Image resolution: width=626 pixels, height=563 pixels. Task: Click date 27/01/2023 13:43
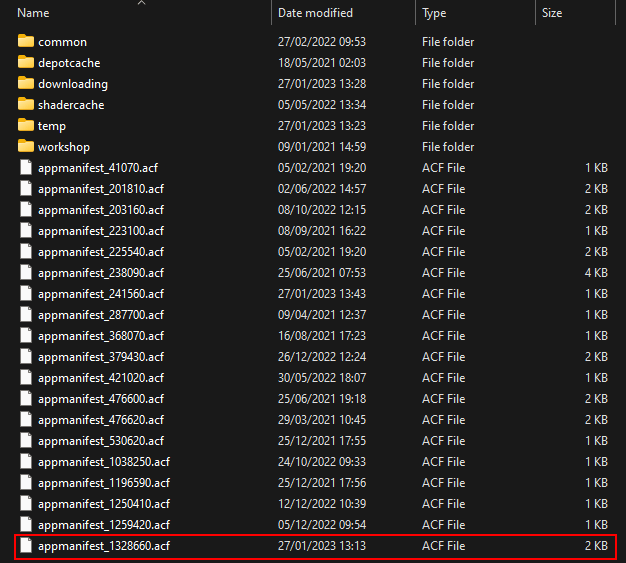pos(322,294)
